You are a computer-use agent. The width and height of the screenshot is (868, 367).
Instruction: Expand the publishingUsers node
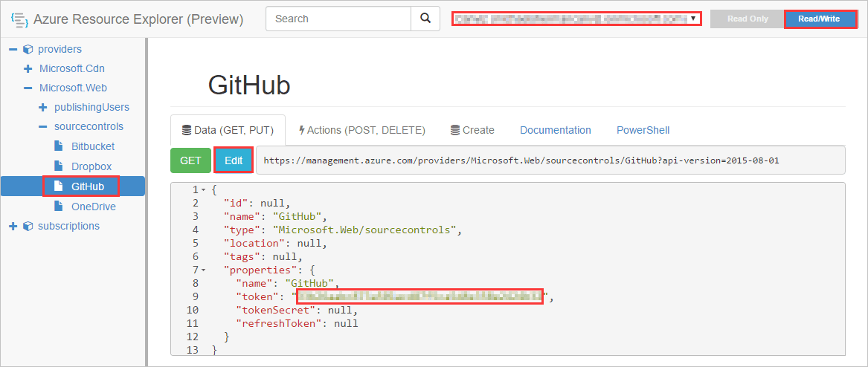coord(42,107)
